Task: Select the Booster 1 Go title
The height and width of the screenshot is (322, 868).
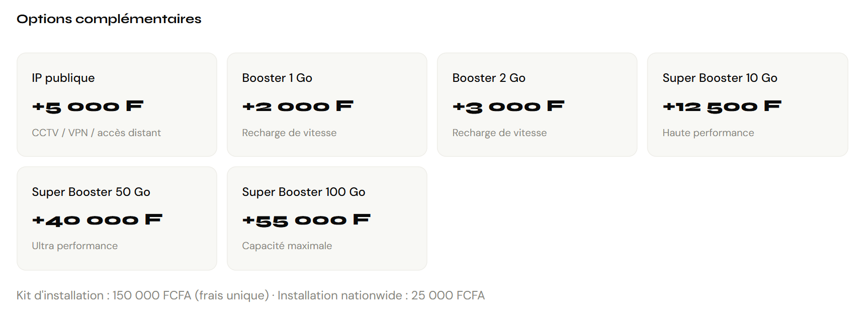Action: [x=277, y=78]
